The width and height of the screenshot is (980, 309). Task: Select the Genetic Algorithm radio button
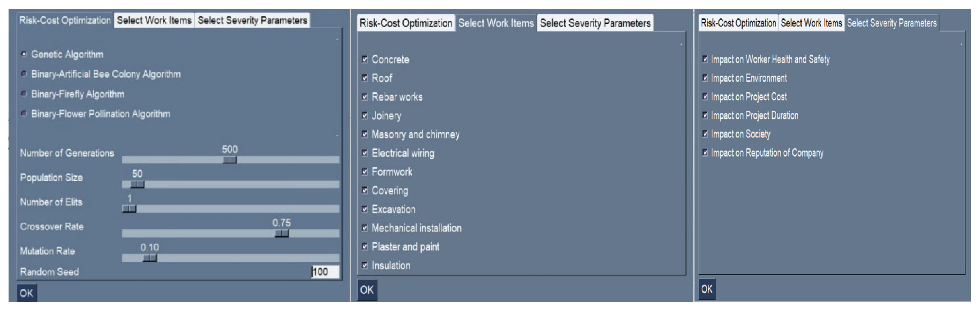24,54
